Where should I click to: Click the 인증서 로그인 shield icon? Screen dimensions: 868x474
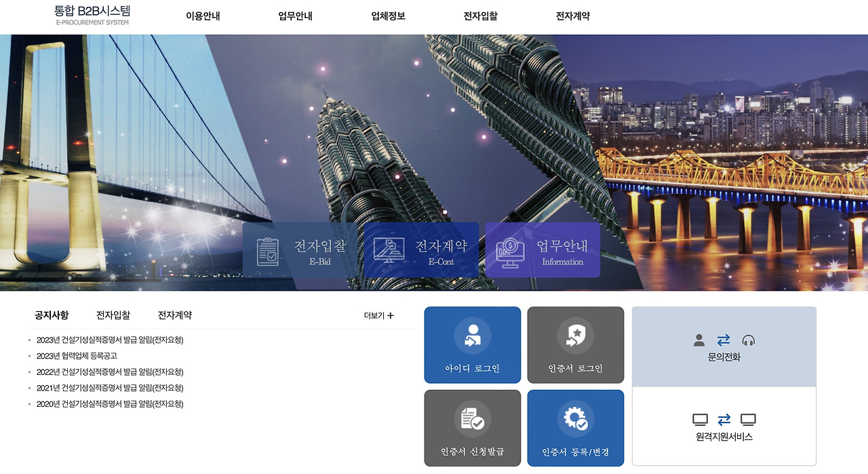point(575,334)
